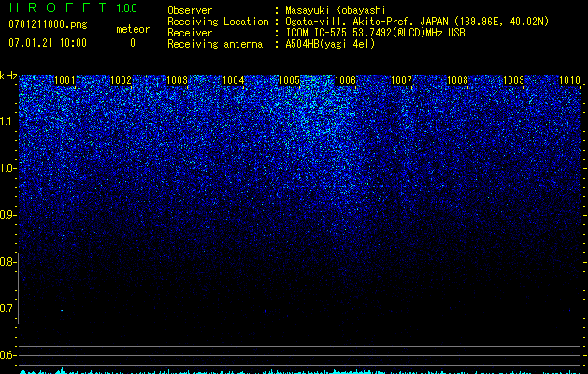Click the 0.9 frequency axis label
The image size is (588, 374).
pos(7,215)
